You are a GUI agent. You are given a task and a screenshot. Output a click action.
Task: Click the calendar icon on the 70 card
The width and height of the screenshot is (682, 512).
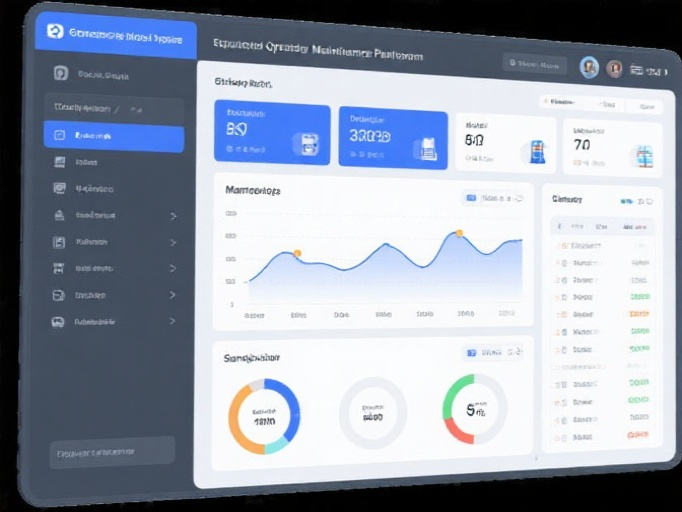642,157
